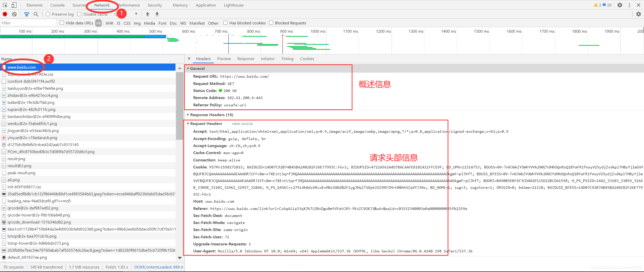644x272 pixels.
Task: Click view source for Request Headers
Action: tap(242, 124)
